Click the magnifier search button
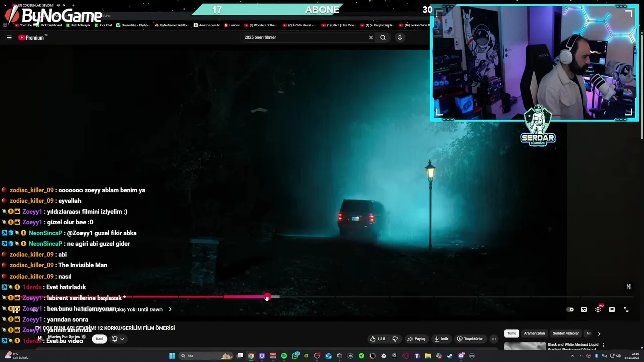 (x=383, y=37)
